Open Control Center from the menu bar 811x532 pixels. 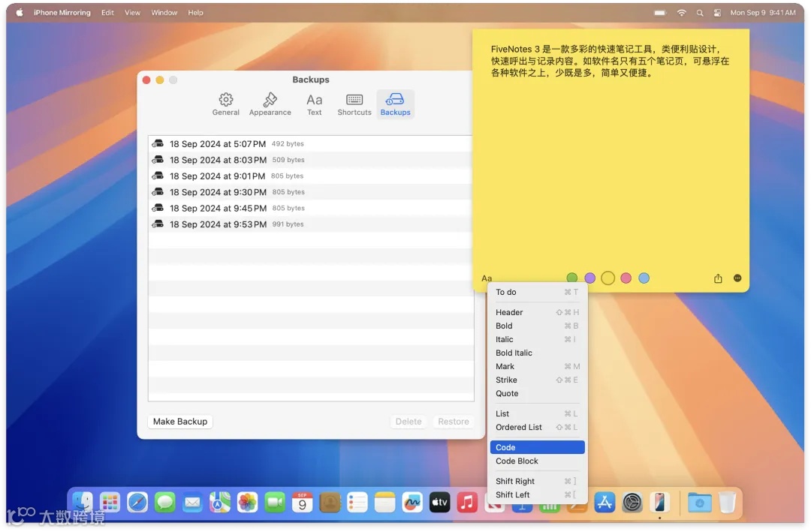tap(717, 13)
